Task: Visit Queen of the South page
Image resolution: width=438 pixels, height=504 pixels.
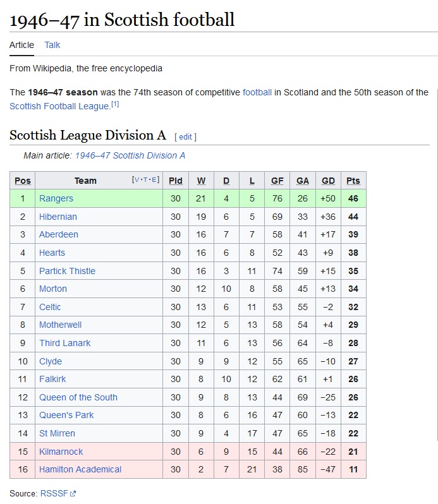Action: coord(78,397)
